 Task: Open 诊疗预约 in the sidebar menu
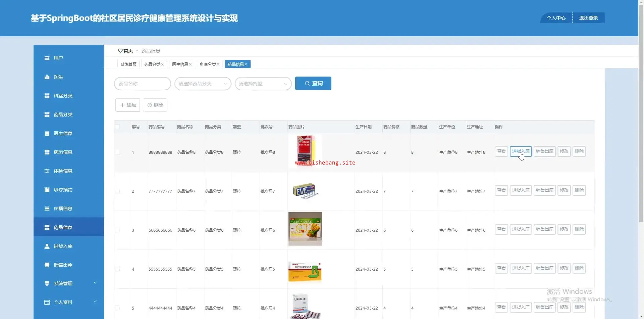[x=63, y=190]
